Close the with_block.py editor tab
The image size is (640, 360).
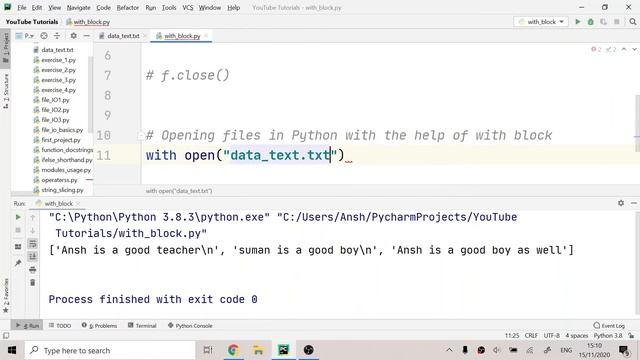point(206,36)
